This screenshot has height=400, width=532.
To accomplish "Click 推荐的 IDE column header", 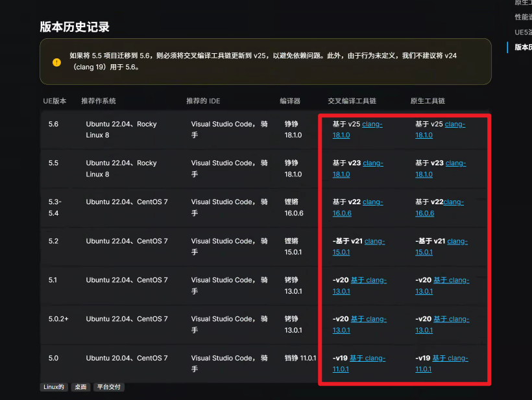I will click(203, 100).
